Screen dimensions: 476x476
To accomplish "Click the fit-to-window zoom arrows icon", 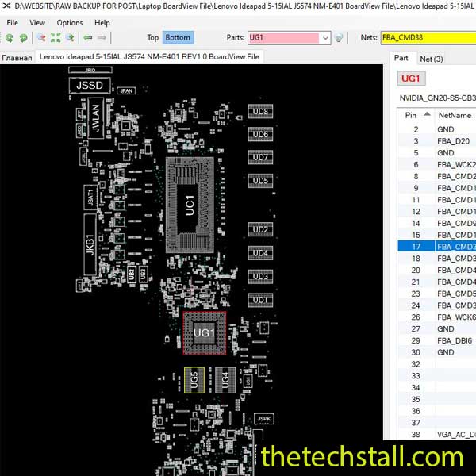I will [56, 37].
